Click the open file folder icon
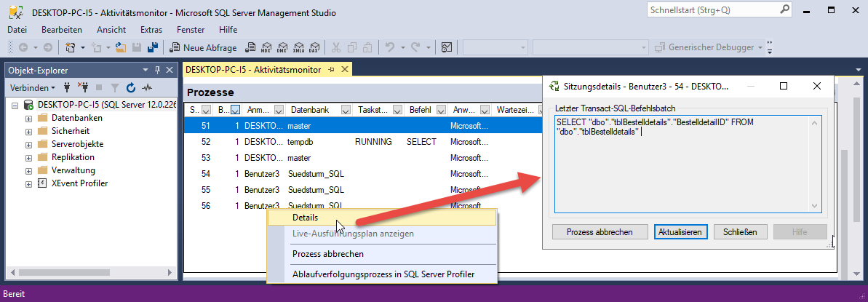Viewport: 868px width, 302px height. coord(122,47)
